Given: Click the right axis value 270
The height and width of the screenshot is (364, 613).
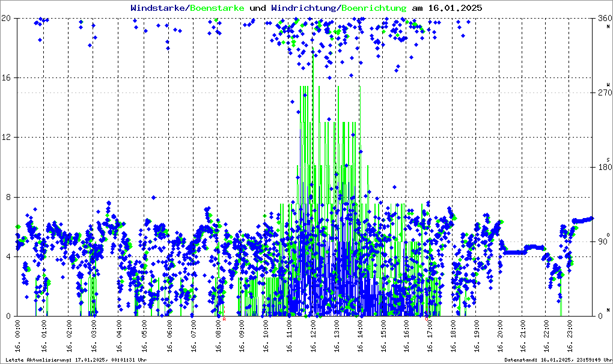Looking at the screenshot, I should point(605,93).
